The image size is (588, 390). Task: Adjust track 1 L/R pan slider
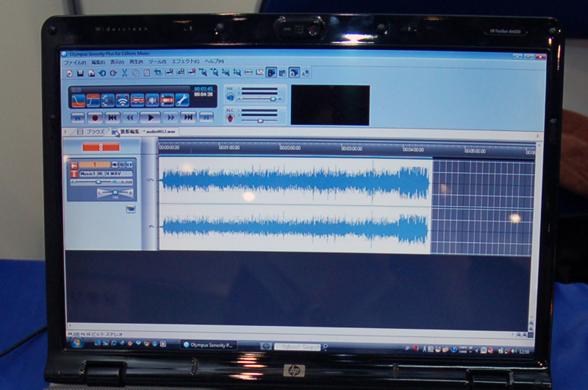coord(115,193)
